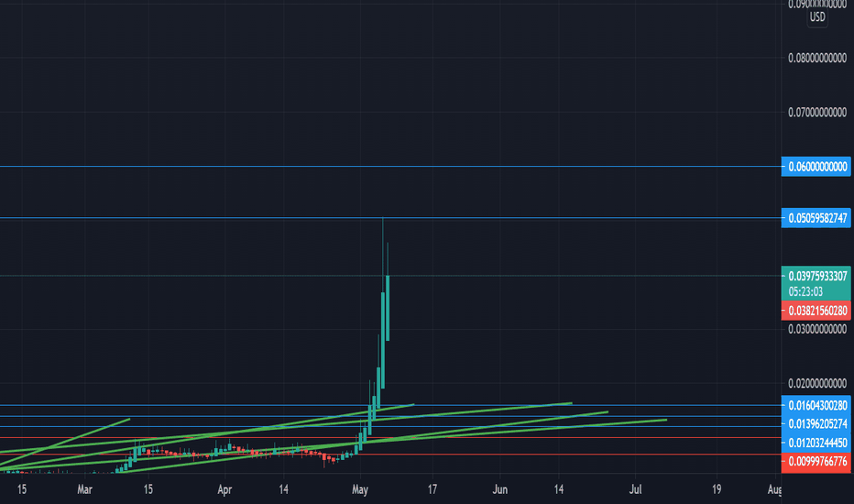
Task: Click the Jun label on time axis
Action: (x=500, y=489)
